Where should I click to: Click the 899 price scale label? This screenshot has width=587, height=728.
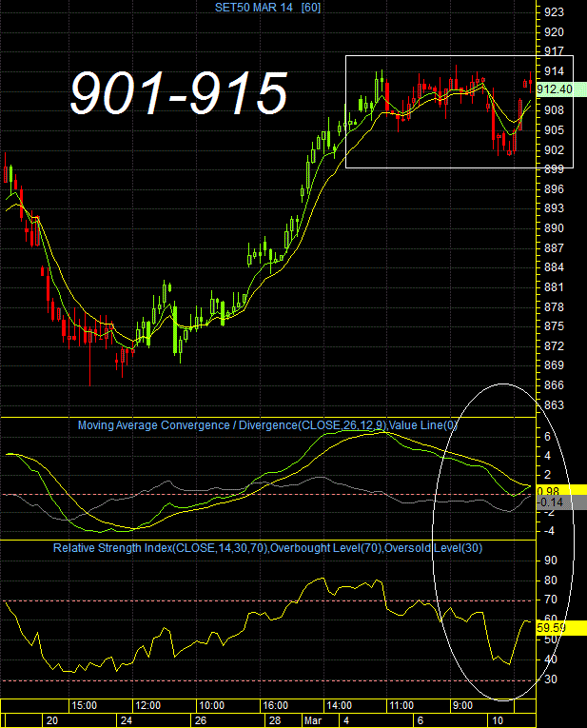(x=554, y=169)
